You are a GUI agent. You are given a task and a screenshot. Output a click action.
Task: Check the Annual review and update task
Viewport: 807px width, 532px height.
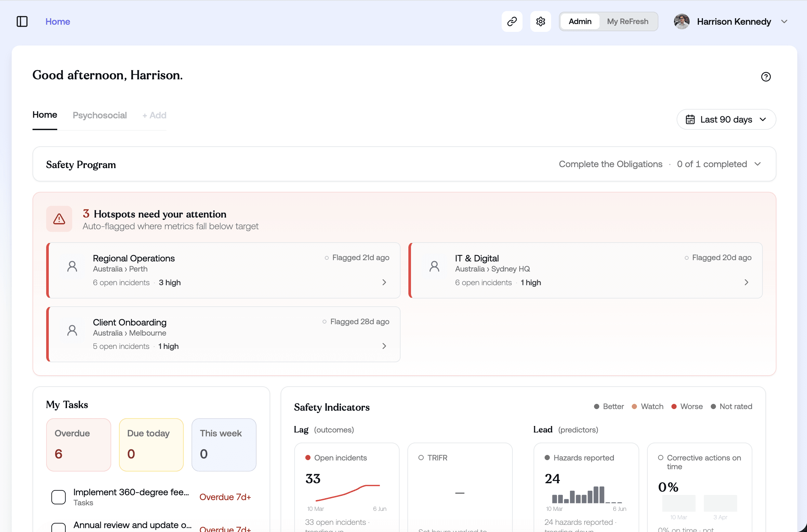pos(58,527)
